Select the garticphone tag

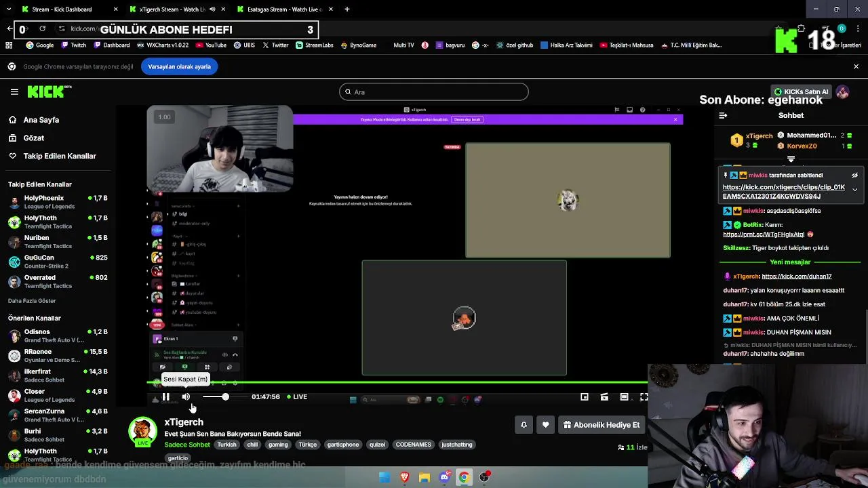click(343, 445)
